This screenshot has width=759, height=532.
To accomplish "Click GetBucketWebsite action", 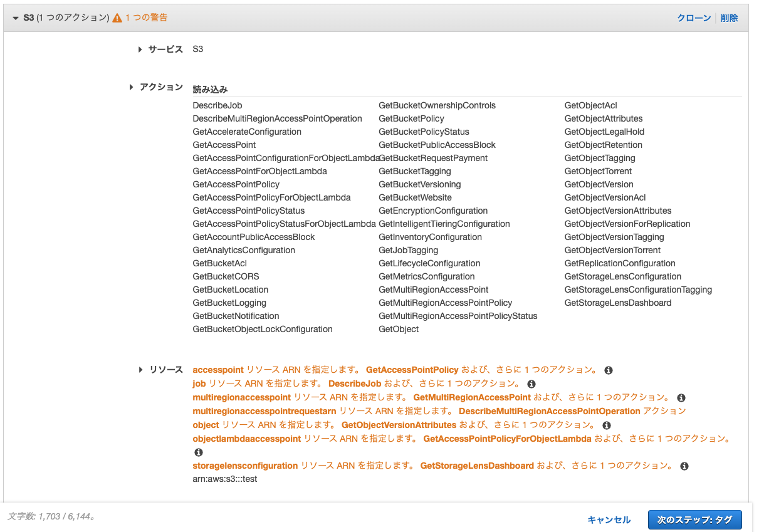I will coord(415,197).
